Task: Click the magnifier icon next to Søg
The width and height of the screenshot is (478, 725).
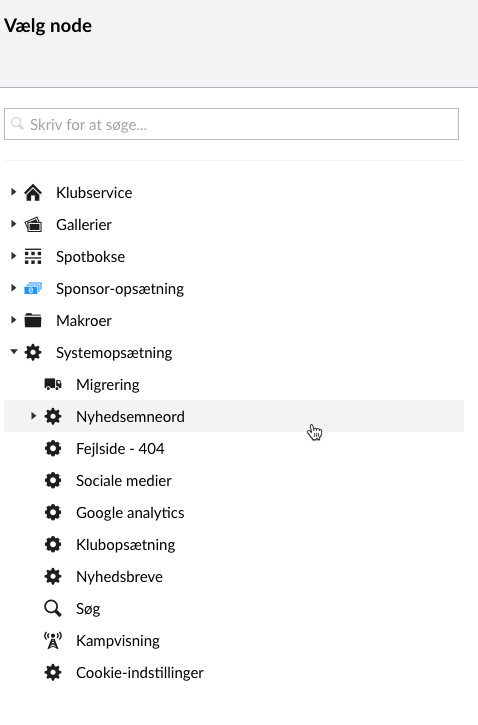Action: (53, 608)
